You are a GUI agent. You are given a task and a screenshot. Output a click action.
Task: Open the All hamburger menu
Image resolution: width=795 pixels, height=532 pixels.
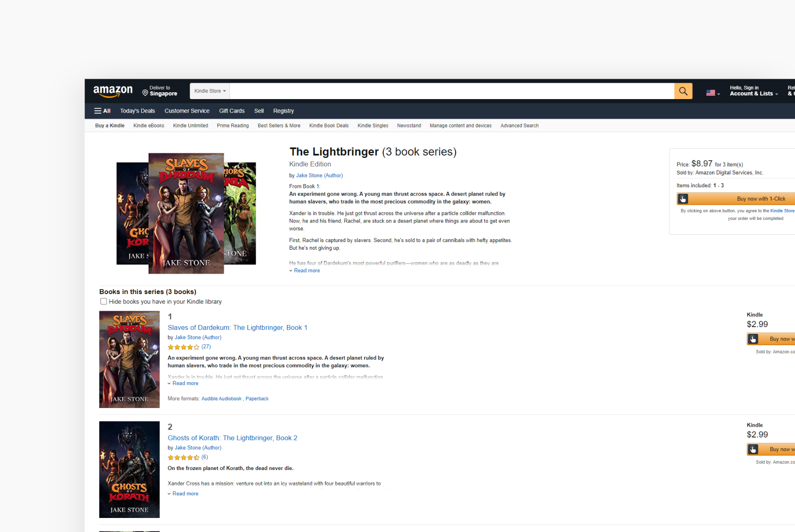(x=102, y=111)
